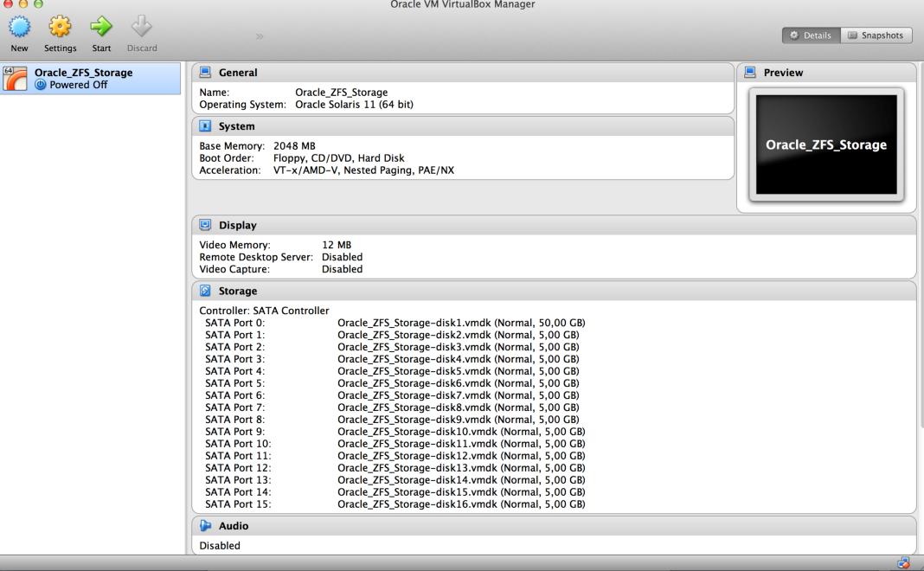
Task: Click the Preview monitor icon
Action: pyautogui.click(x=750, y=73)
